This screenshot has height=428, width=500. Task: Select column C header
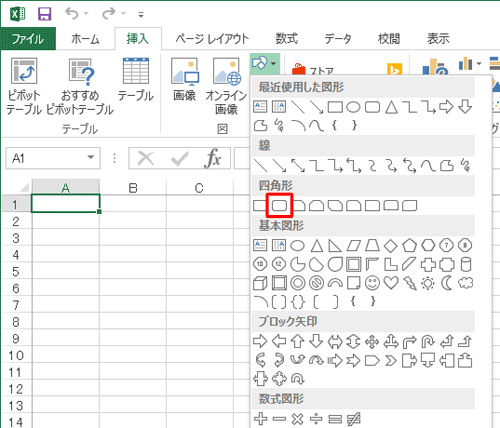(199, 188)
